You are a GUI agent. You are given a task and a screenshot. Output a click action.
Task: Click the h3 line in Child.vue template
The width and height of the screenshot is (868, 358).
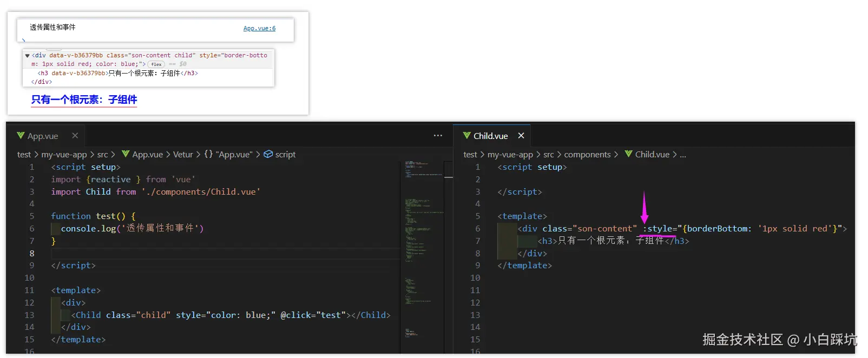point(613,241)
